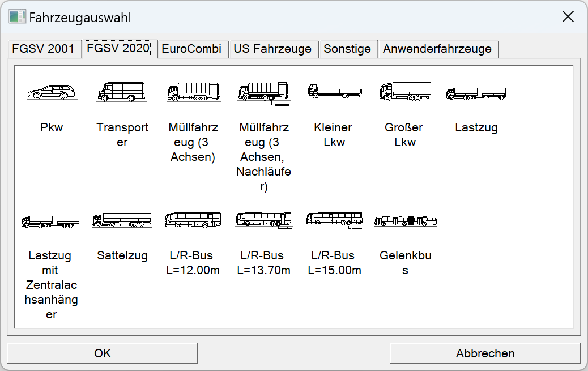Select the Sattelzug vehicle icon

pos(122,219)
